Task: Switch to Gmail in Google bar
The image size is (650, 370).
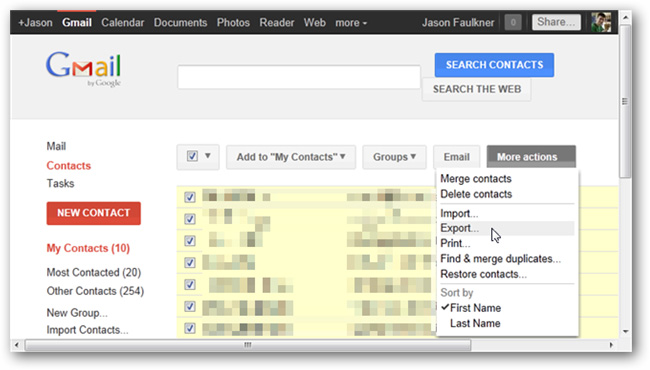Action: tap(77, 22)
